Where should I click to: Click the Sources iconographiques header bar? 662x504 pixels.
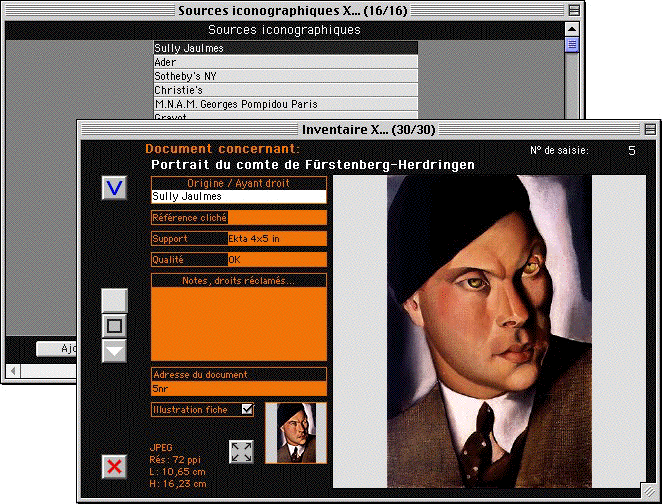(285, 30)
